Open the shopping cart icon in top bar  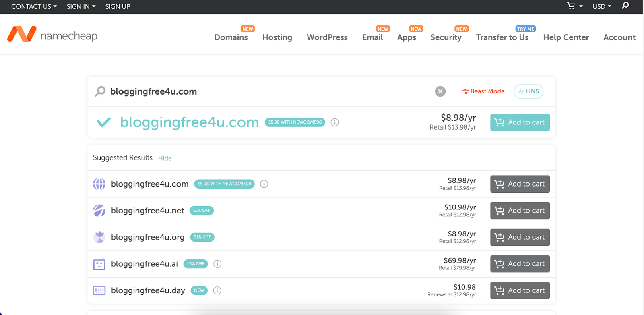(x=571, y=6)
